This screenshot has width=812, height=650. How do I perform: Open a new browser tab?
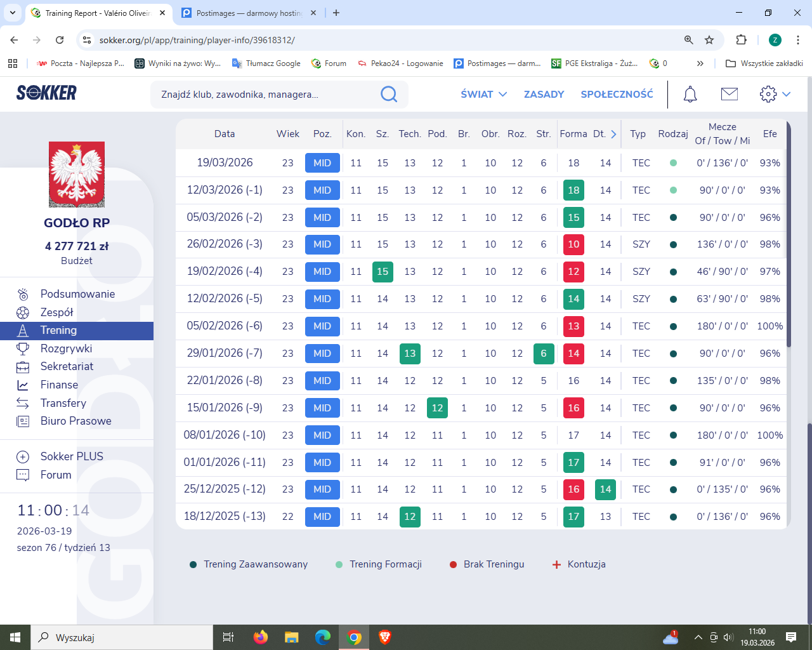tap(336, 13)
